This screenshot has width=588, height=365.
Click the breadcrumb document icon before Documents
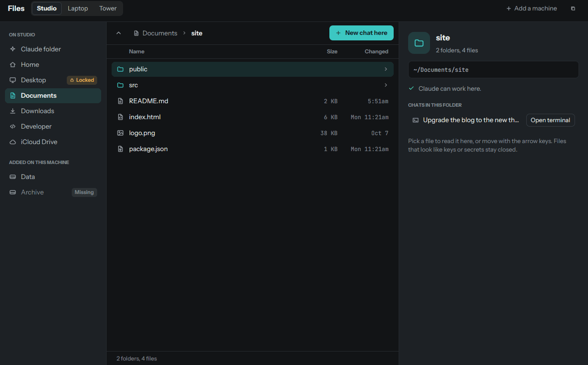(136, 33)
